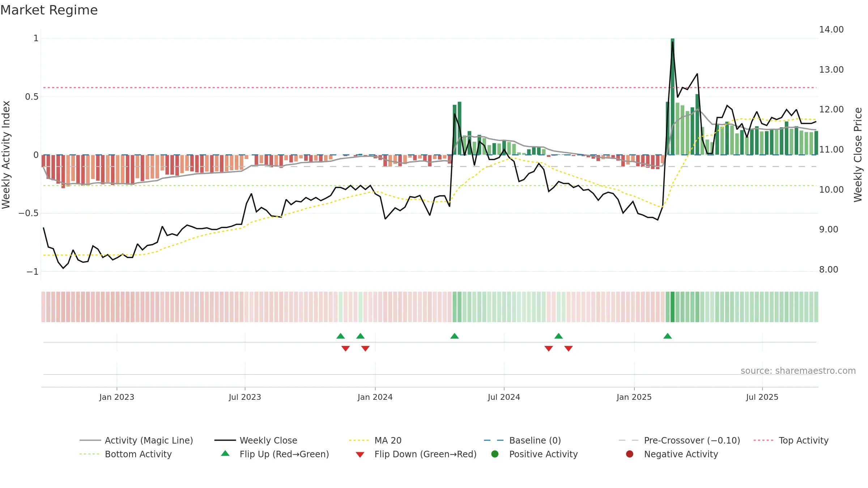868x488 pixels.
Task: Toggle Pre-Crossover (−0.10) legend entry
Action: click(x=679, y=440)
